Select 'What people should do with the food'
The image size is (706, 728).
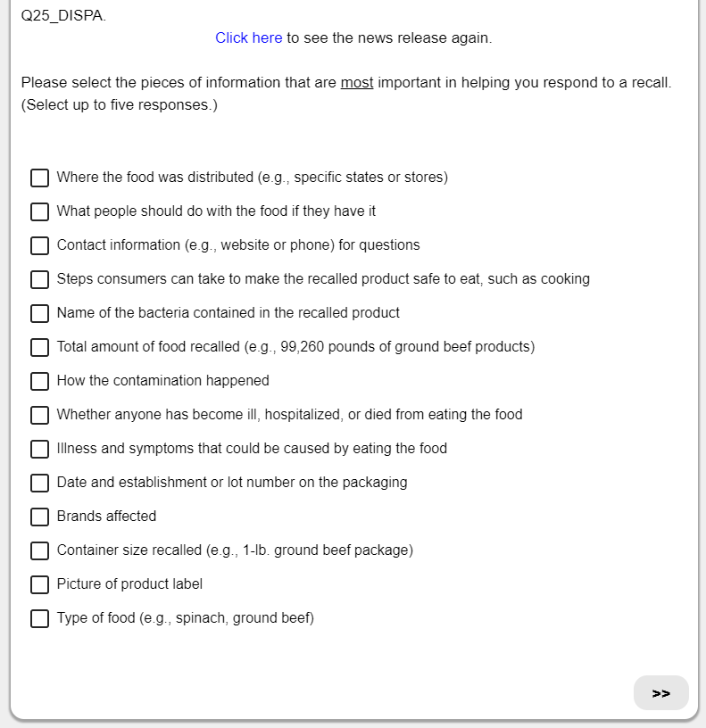40,211
